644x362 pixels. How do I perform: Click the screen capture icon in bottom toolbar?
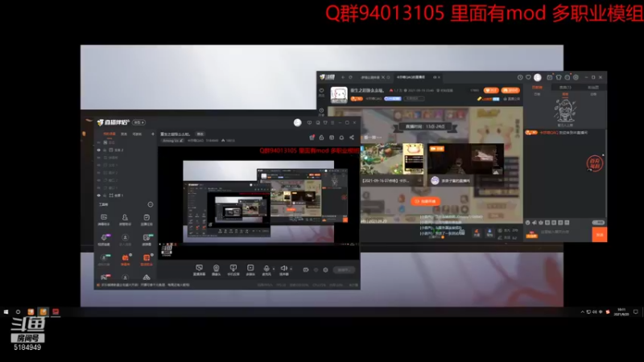tap(199, 268)
